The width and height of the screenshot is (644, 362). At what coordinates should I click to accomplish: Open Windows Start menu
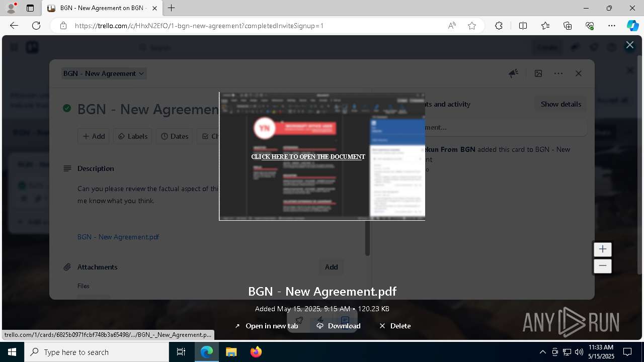click(x=12, y=352)
